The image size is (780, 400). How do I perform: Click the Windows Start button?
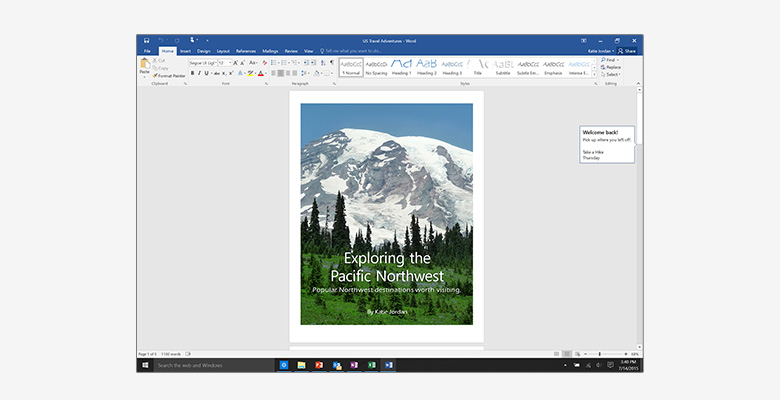click(x=146, y=366)
